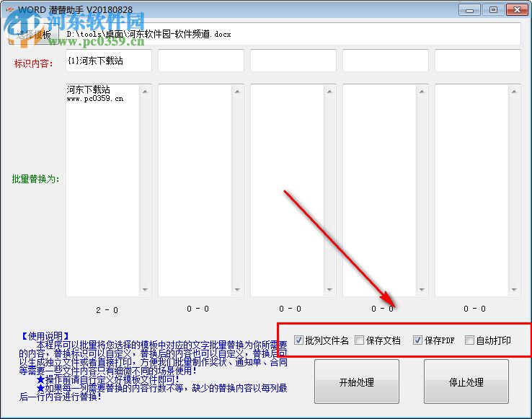Click up arrow of second column scrollbar
Screen dimensions: 532x419
[237, 92]
